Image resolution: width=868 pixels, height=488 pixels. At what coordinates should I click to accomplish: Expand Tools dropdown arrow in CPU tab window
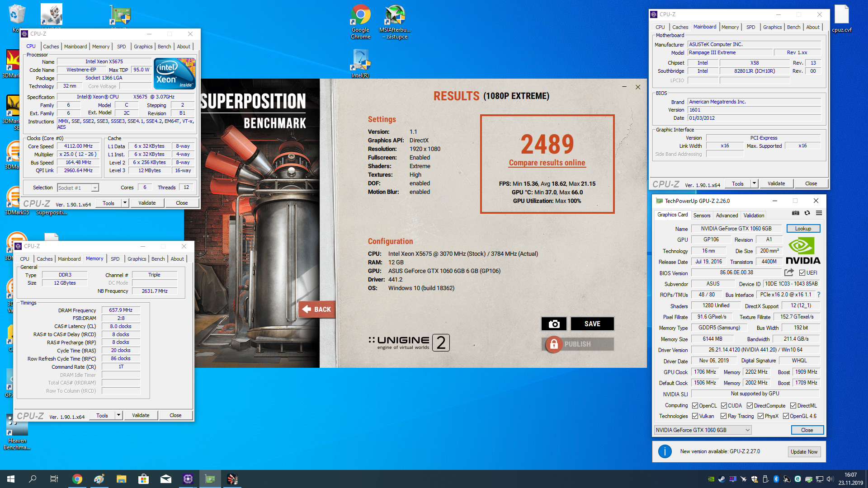(125, 203)
